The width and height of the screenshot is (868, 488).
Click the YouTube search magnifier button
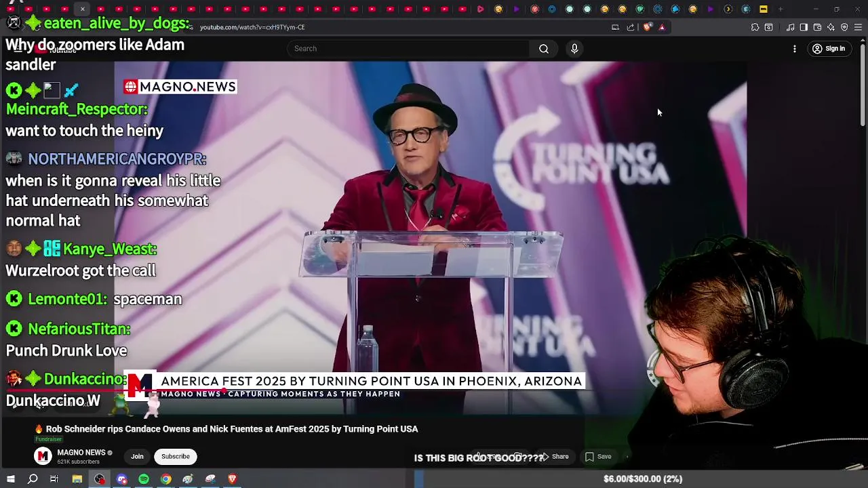544,49
